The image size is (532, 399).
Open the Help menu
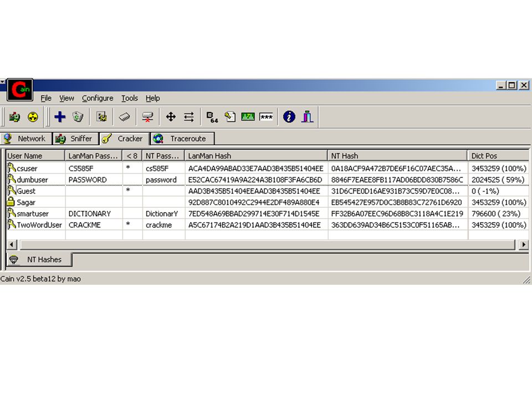(x=153, y=99)
